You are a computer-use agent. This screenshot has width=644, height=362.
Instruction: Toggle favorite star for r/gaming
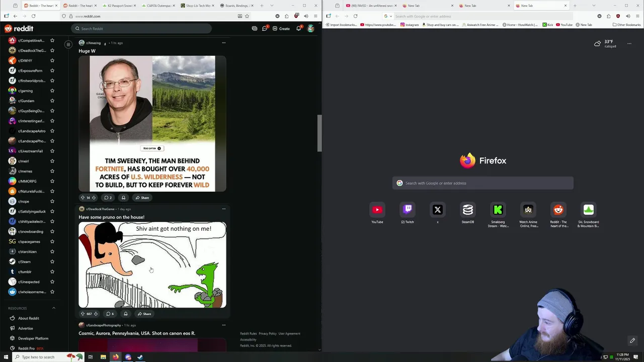(x=52, y=90)
